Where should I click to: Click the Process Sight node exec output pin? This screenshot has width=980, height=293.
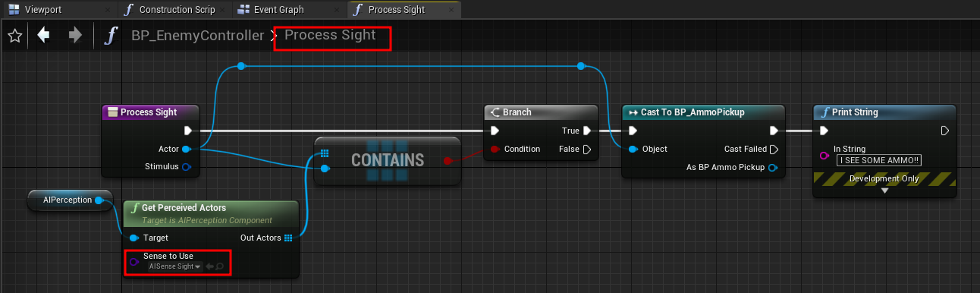coord(187,131)
